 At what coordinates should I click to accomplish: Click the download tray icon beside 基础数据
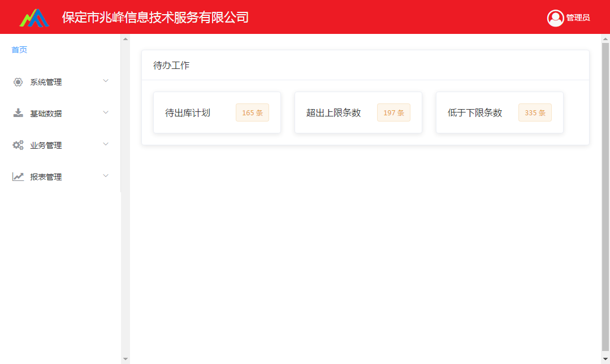(18, 113)
